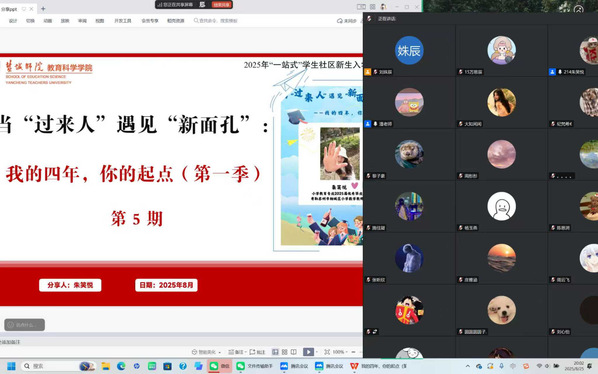Toggle microphone icon in system tray
Viewport: 598px width, 374px height.
pyautogui.click(x=502, y=366)
